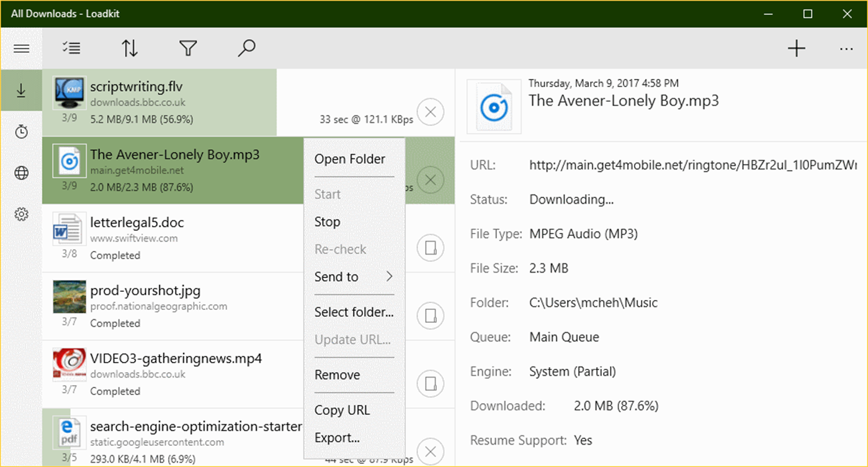Image resolution: width=868 pixels, height=467 pixels.
Task: Show all downloads via the sidebar arrow icon
Action: point(21,91)
